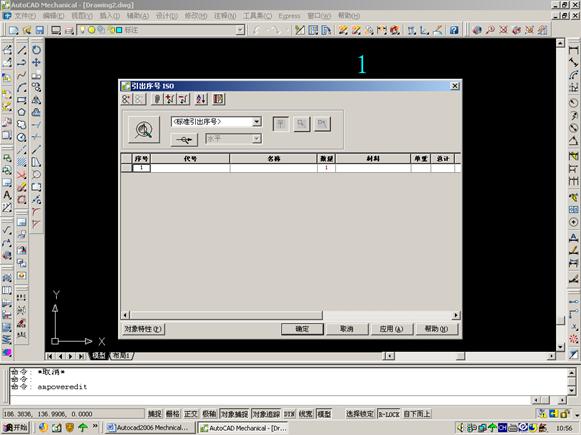
Task: Select the Line tool in left toolbar
Action: (x=21, y=50)
